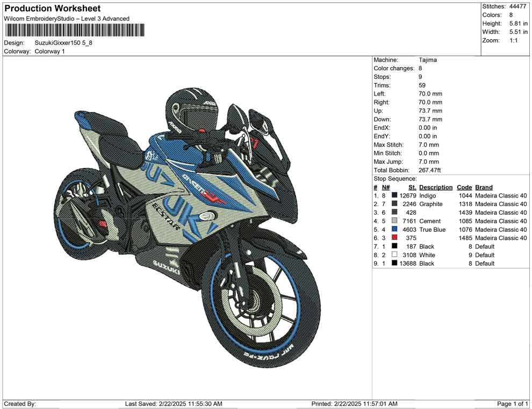This screenshot has height=409, width=532.
Task: Click the 'White' description text
Action: point(427,255)
